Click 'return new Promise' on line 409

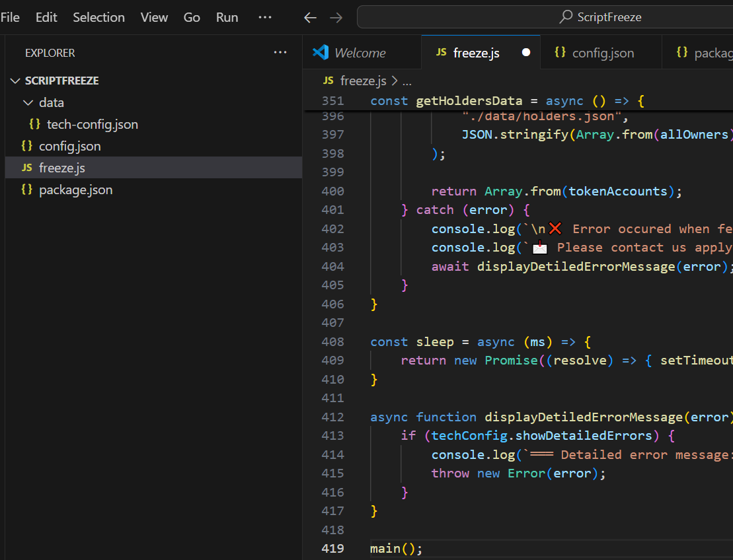point(469,361)
